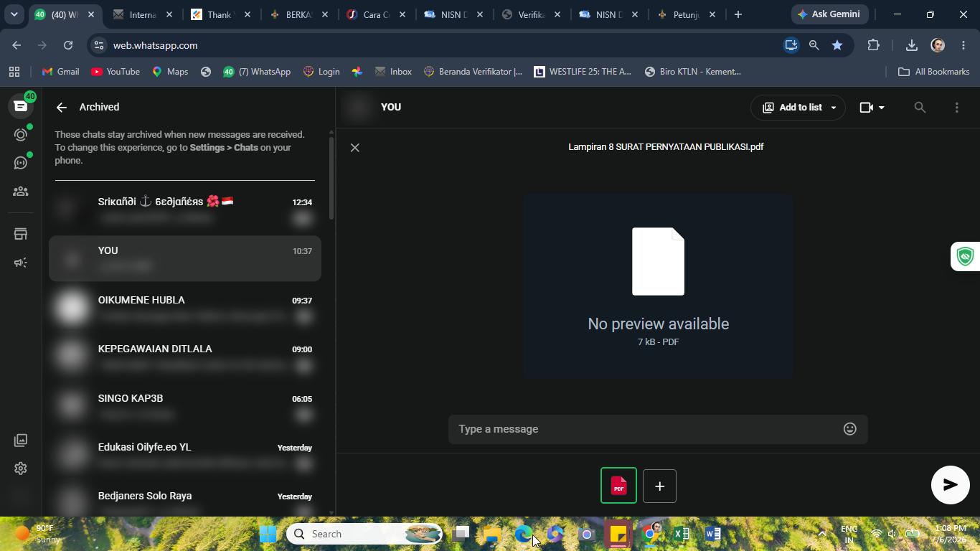Open the emoji picker in message box

tap(849, 429)
